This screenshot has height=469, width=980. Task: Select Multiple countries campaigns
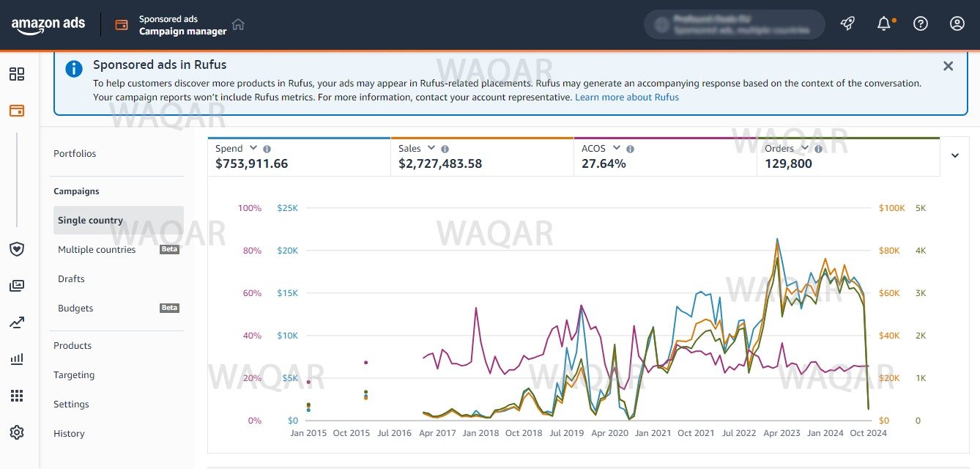click(x=97, y=250)
